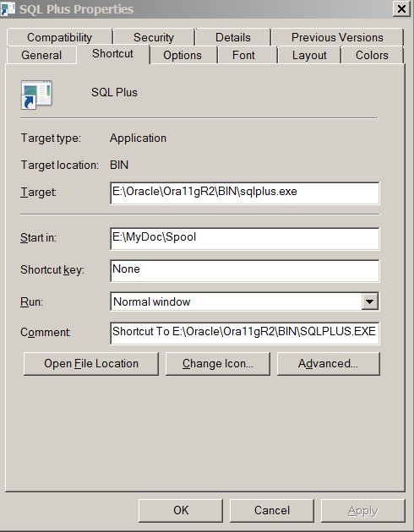Screen dimensions: 414x532
Task: Click the 'Comment:' label
Action: (x=46, y=332)
